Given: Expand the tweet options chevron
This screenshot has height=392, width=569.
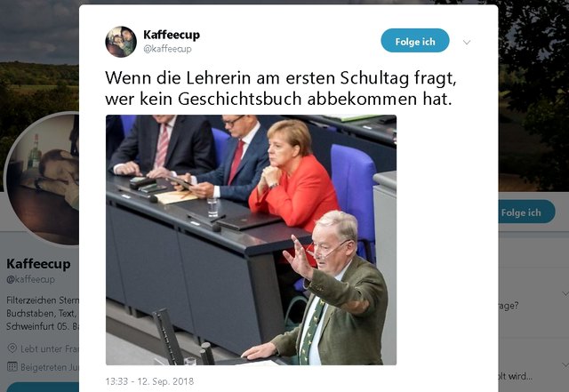Looking at the screenshot, I should (x=467, y=43).
